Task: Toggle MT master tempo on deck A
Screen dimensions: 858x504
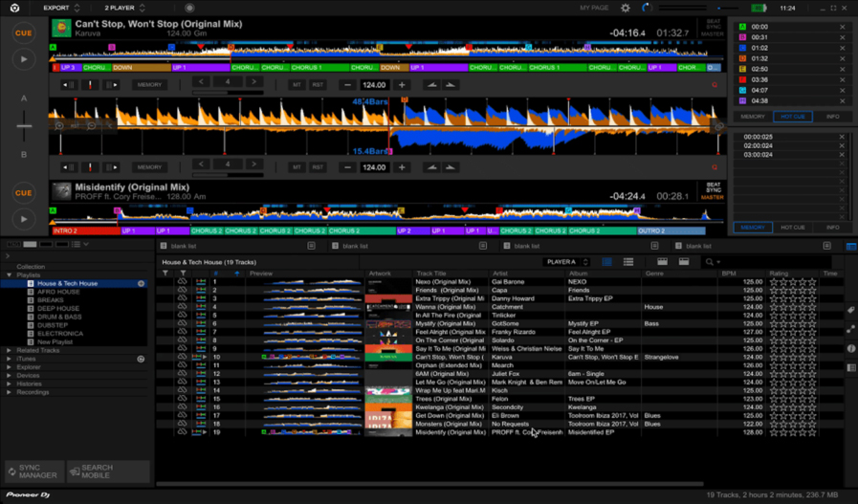Action: (x=297, y=85)
